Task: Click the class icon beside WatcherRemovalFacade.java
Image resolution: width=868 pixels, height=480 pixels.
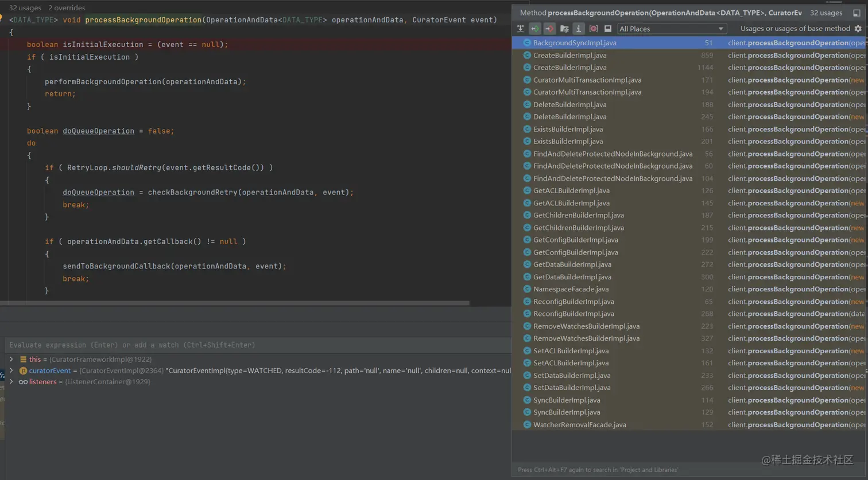Action: tap(527, 426)
